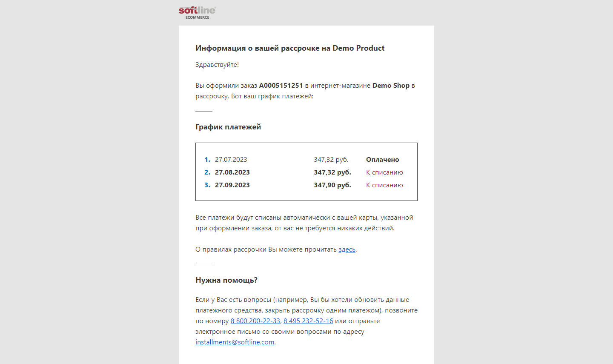Click "К списанию" status for 27.08.2023 payment

384,172
